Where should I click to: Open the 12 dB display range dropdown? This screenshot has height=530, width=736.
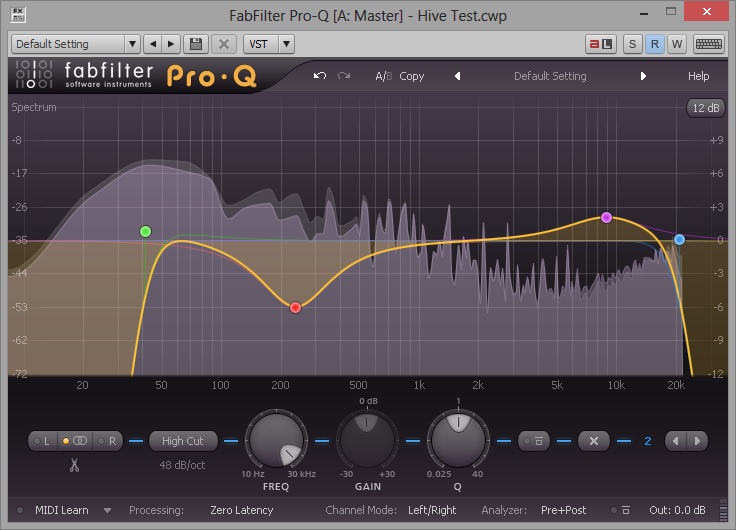click(705, 108)
